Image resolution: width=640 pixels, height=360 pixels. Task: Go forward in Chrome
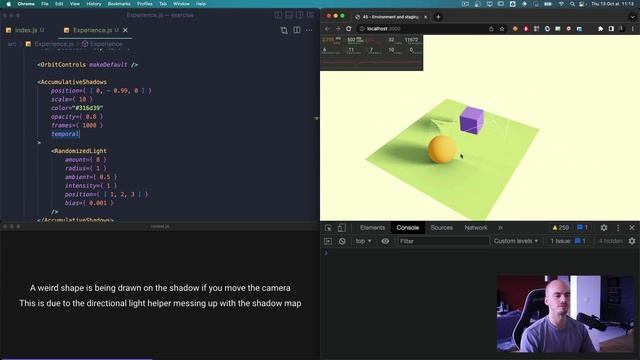point(338,29)
